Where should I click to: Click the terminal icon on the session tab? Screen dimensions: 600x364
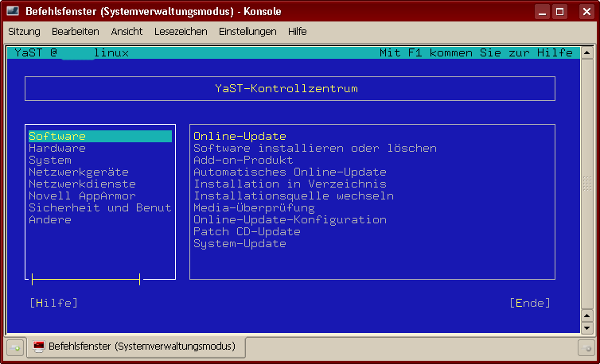pyautogui.click(x=39, y=347)
